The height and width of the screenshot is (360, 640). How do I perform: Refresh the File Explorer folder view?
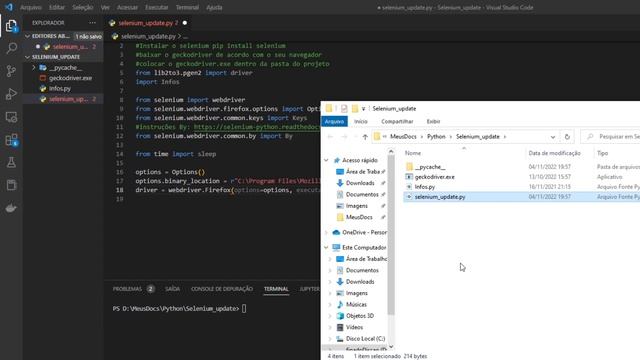pyautogui.click(x=567, y=137)
